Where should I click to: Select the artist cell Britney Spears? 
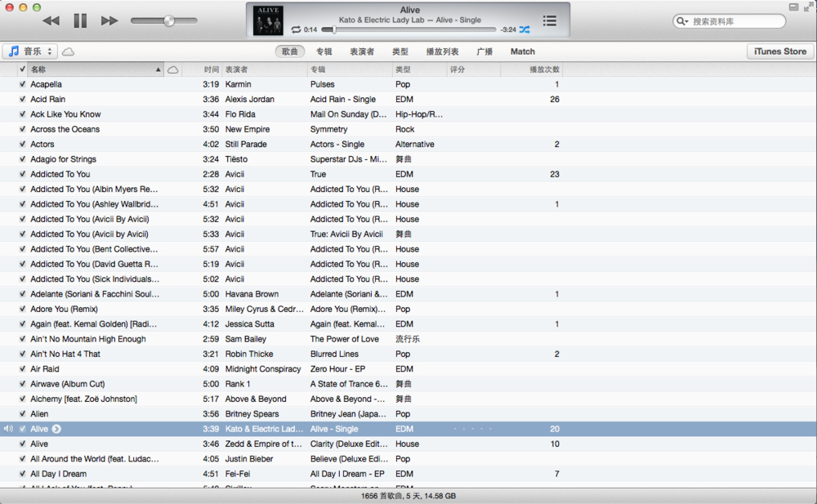click(x=252, y=414)
